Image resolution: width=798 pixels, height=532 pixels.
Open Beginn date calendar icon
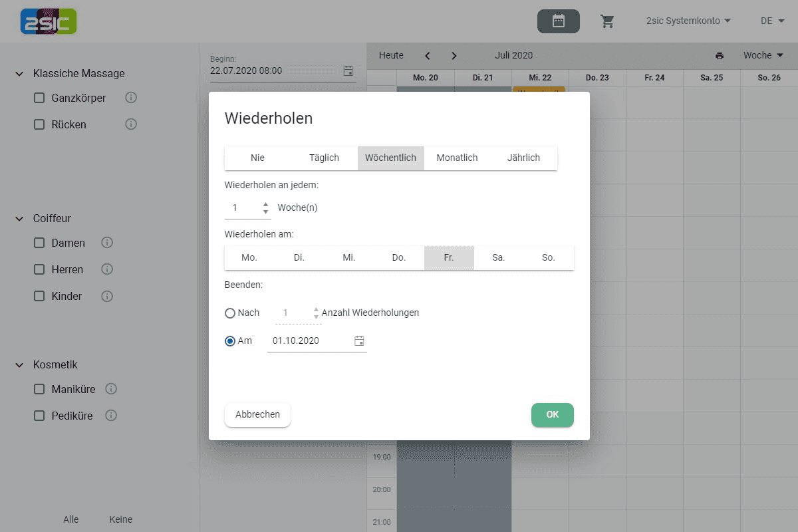(x=348, y=70)
